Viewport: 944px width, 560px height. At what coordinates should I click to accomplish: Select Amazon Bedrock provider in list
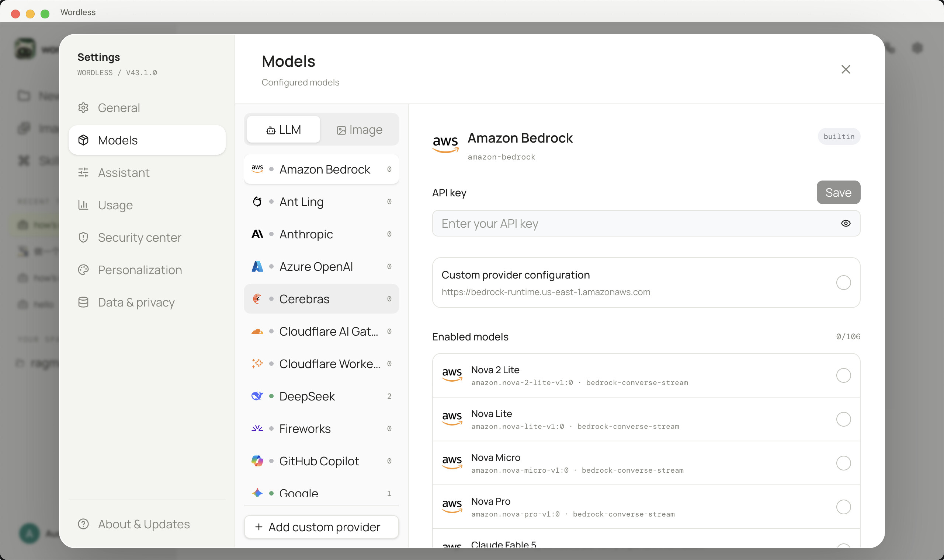[x=321, y=169]
